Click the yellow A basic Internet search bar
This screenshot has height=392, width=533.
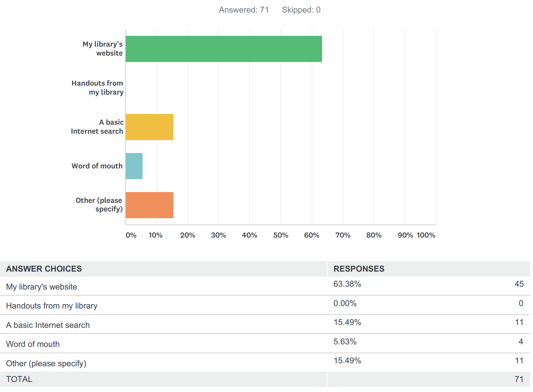(x=149, y=127)
